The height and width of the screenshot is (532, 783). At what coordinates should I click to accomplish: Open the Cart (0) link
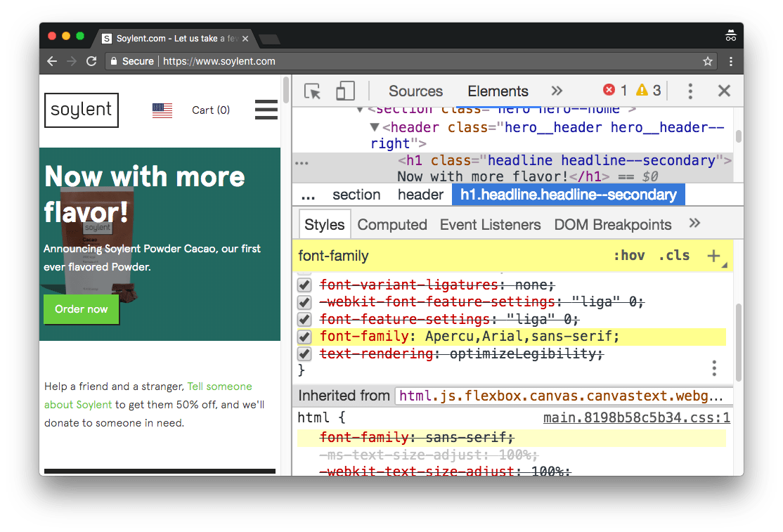pyautogui.click(x=211, y=110)
